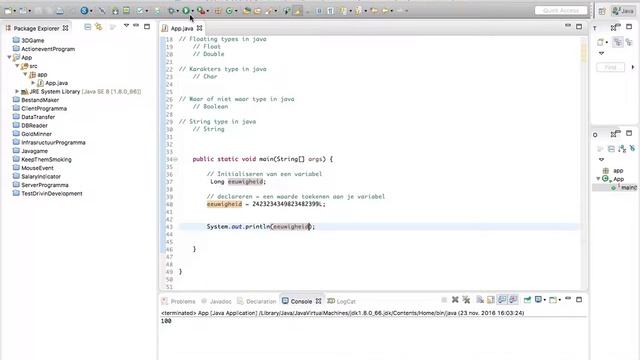Screen dimensions: 640x360
Task: Click the New Java Package toolbar icon
Action: click(218, 11)
